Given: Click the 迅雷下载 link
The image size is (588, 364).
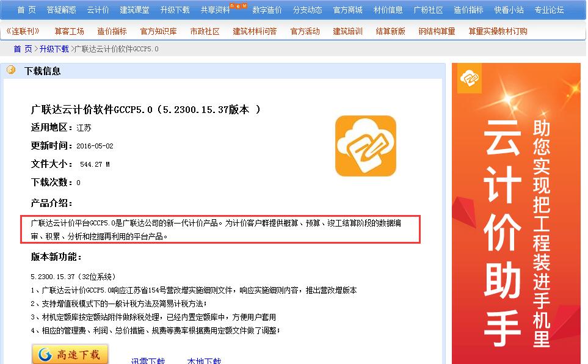Looking at the screenshot, I should point(148,360).
